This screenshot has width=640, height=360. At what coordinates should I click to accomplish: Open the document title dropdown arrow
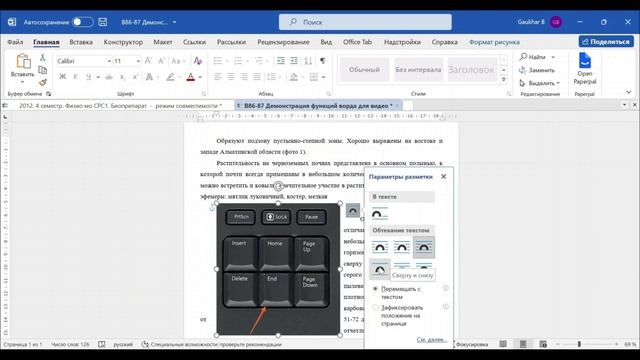click(x=175, y=22)
